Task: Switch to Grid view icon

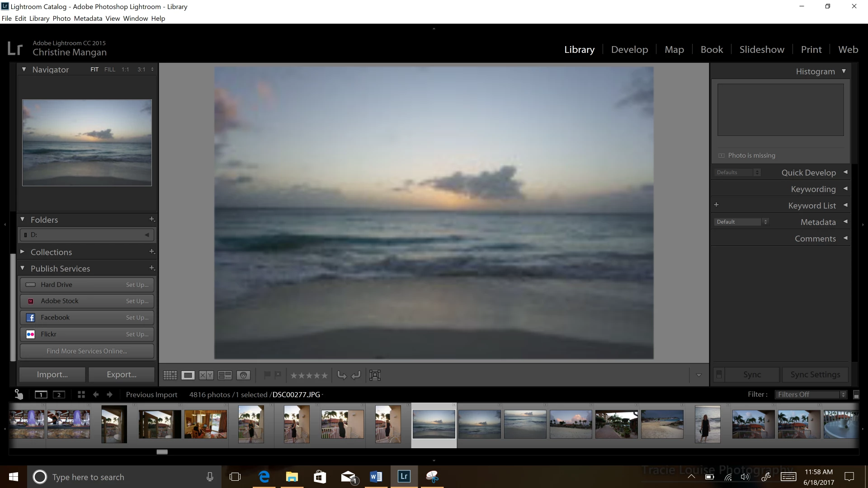Action: [x=170, y=375]
